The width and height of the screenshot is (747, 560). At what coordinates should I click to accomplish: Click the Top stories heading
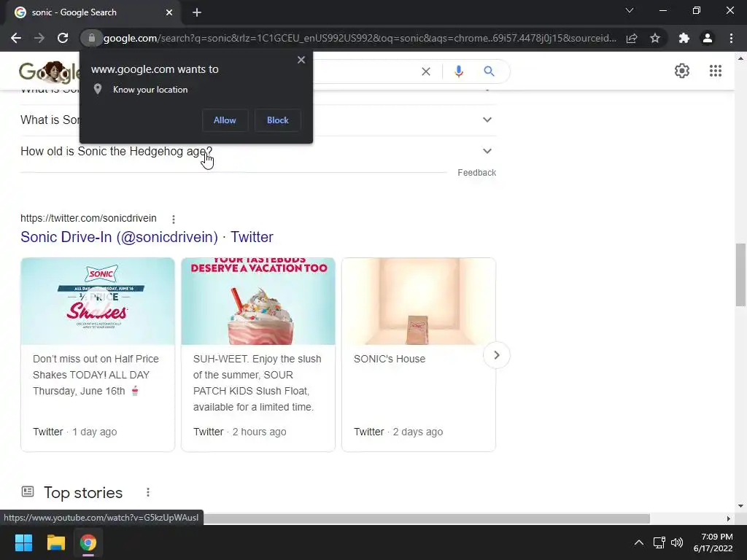(x=83, y=492)
